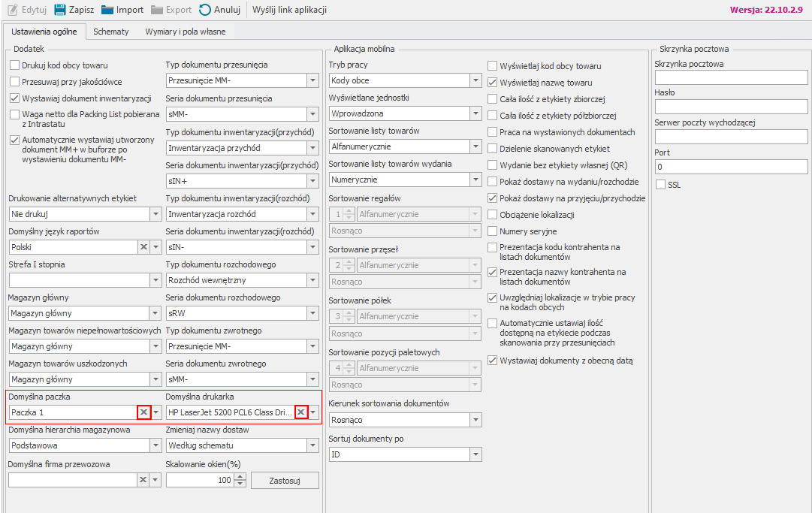
Task: Click the Serwer poczty wychodzącej input field
Action: [x=731, y=137]
